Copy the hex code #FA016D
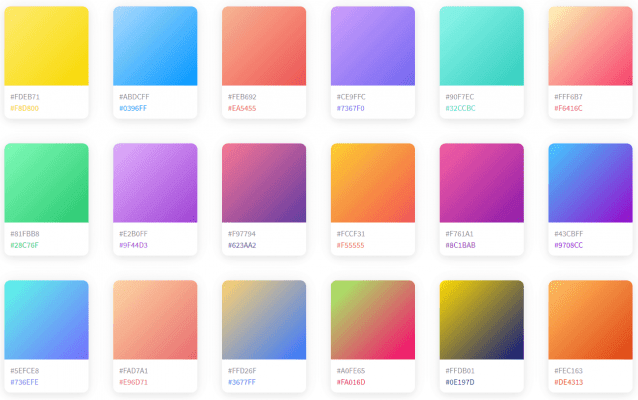 click(351, 383)
